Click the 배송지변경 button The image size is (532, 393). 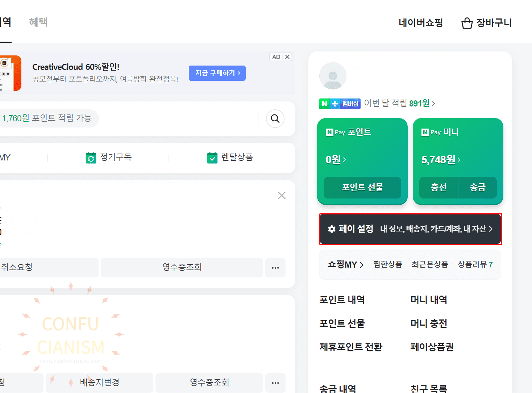tap(99, 383)
